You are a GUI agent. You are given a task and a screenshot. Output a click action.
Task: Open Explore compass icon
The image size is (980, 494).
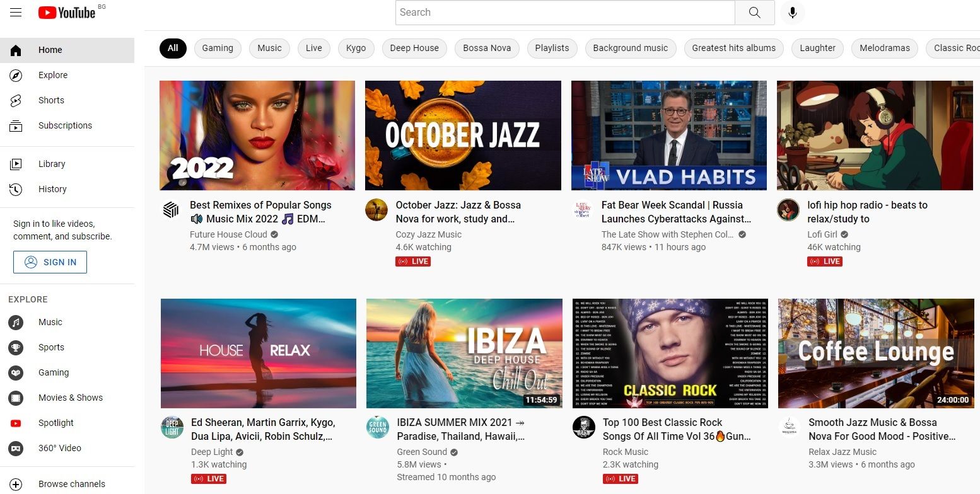[x=16, y=76]
